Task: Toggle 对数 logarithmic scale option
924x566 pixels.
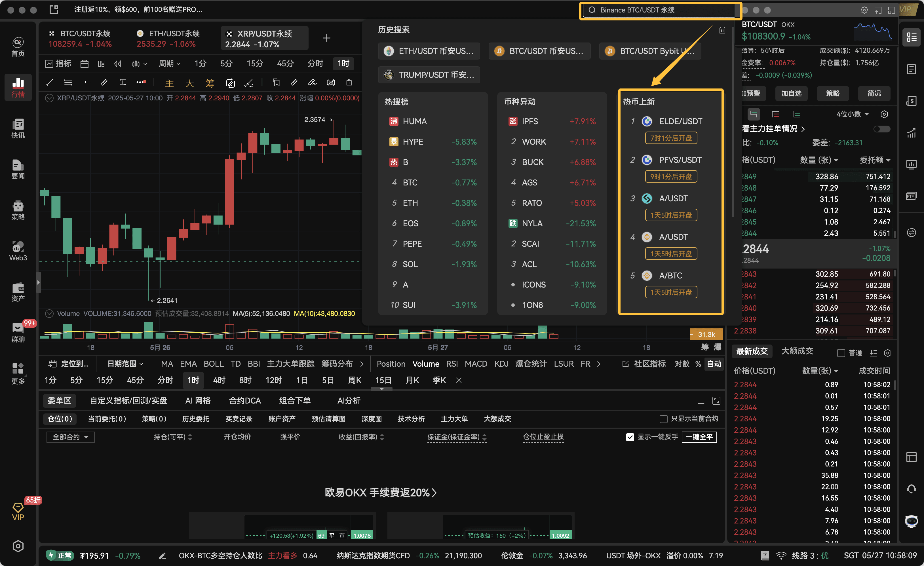Action: 682,364
